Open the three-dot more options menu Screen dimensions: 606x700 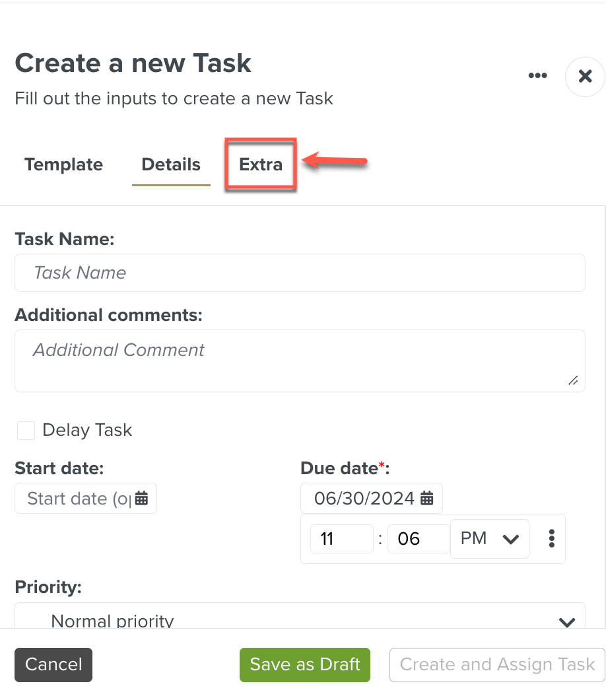[537, 76]
